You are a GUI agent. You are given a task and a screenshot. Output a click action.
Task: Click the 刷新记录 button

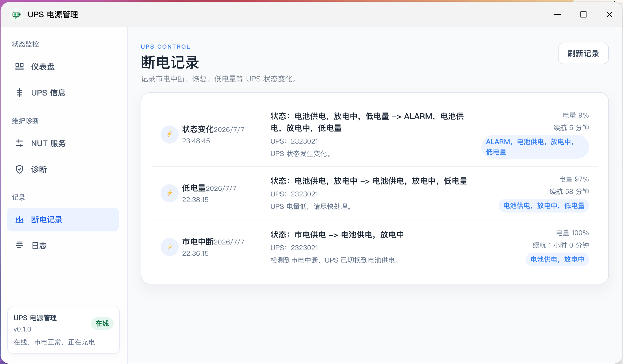[x=583, y=53]
